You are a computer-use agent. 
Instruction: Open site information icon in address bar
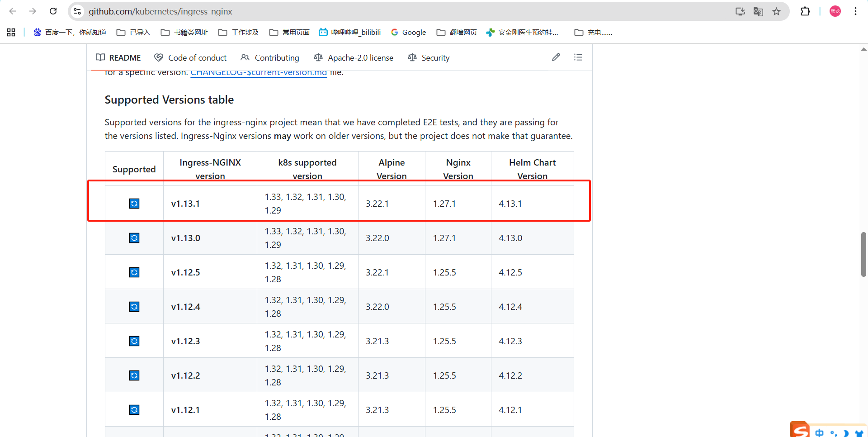point(77,11)
